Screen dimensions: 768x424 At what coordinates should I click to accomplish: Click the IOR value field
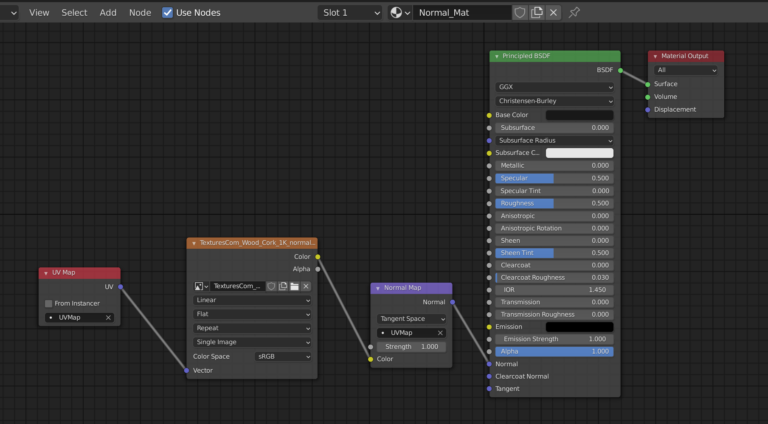(554, 290)
